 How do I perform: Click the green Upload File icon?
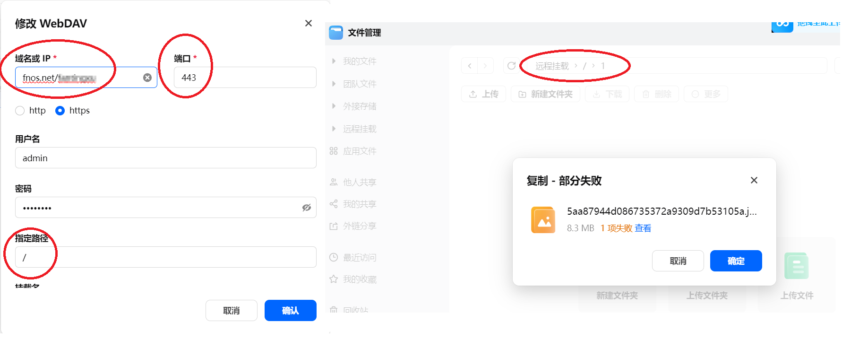(x=797, y=266)
